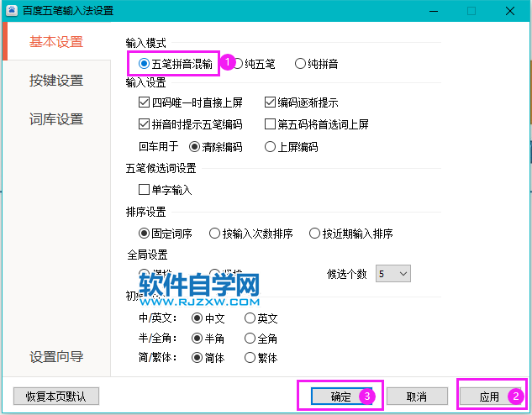The image size is (532, 415).
Task: Select 按输入次数排序 sorting option
Action: 215,234
